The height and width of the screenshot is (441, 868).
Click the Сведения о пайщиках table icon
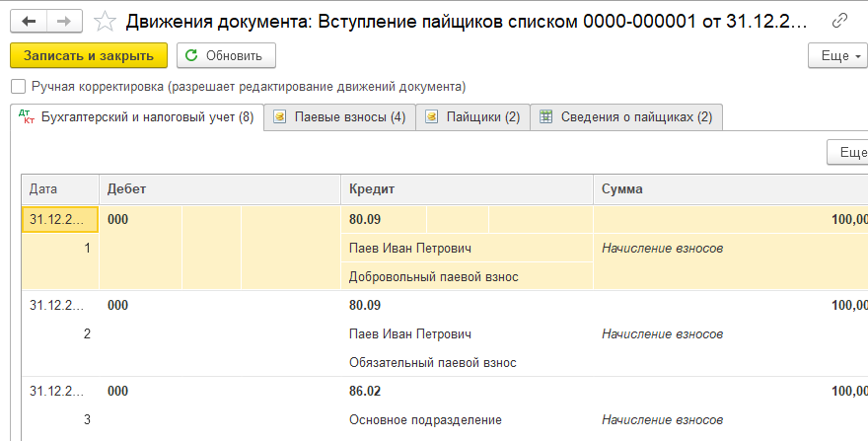pyautogui.click(x=546, y=117)
